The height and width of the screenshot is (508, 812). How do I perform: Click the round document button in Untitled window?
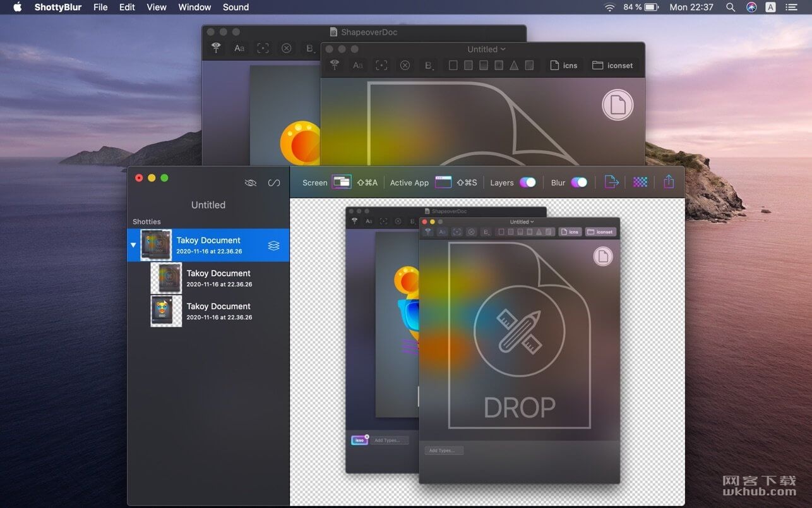click(618, 105)
